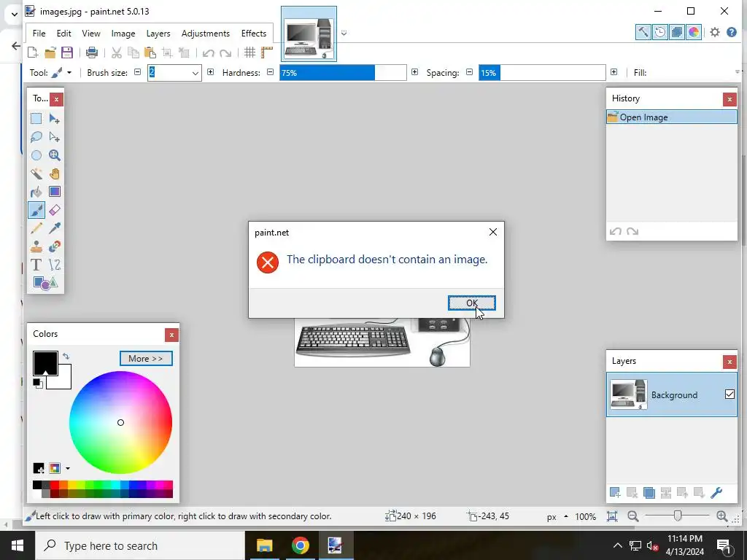Open the Effects menu
747x560 pixels.
tap(254, 34)
